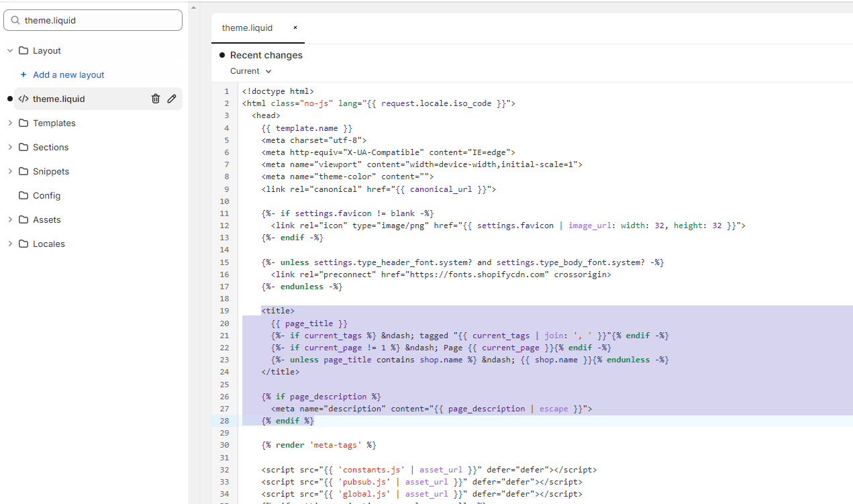Click the Config folder icon
This screenshot has height=504, width=853.
click(23, 195)
